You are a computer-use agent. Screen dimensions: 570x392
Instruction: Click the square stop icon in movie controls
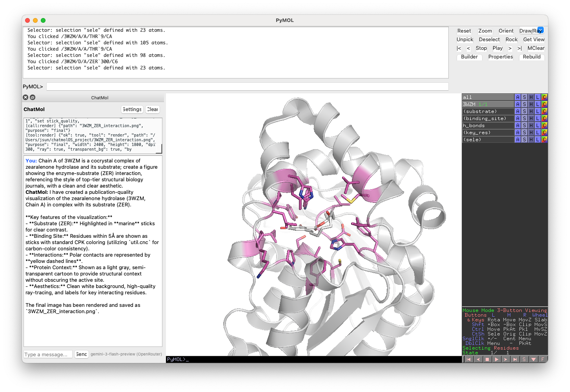pyautogui.click(x=487, y=359)
